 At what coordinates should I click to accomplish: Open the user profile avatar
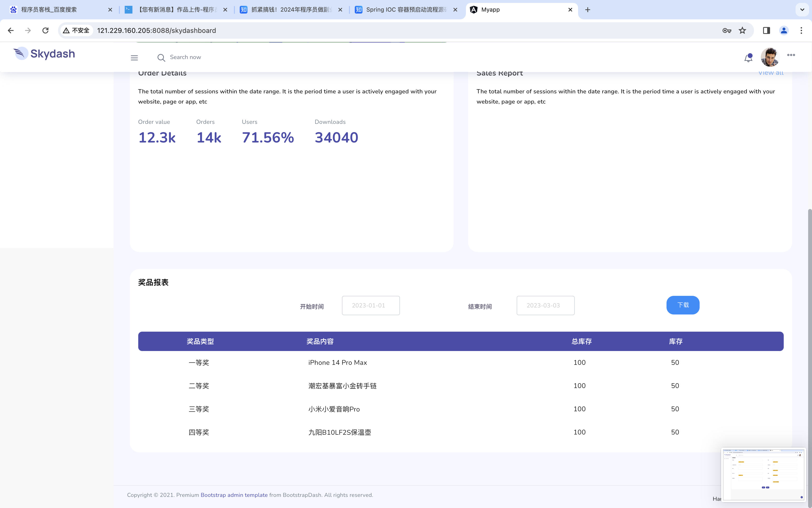point(769,57)
